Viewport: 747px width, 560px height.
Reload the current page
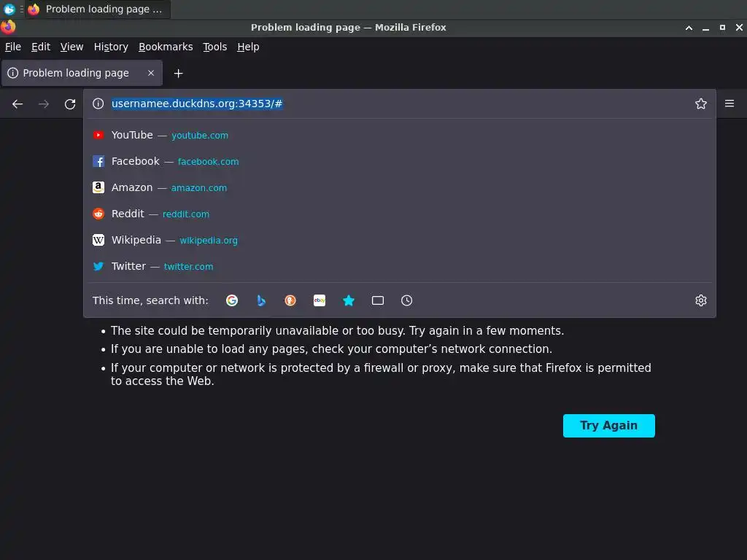[70, 104]
